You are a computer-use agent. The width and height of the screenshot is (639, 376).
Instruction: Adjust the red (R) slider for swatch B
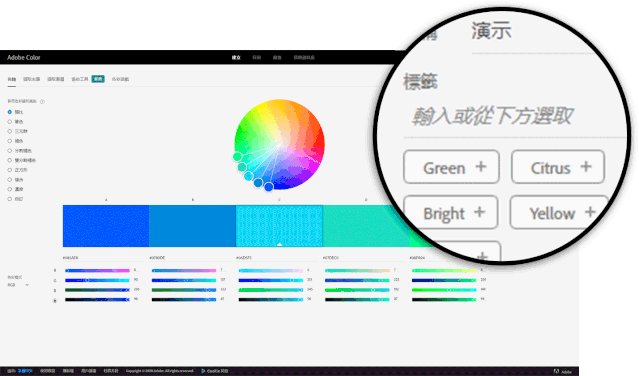(184, 270)
